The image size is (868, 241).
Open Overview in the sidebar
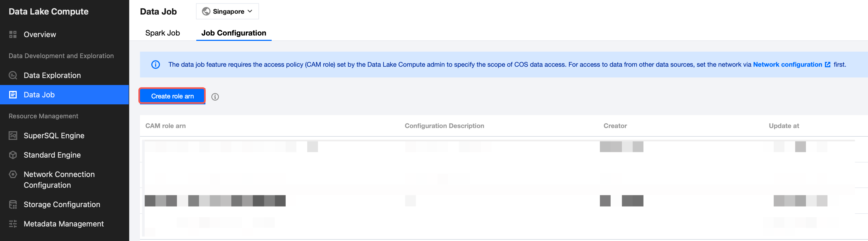tap(40, 34)
